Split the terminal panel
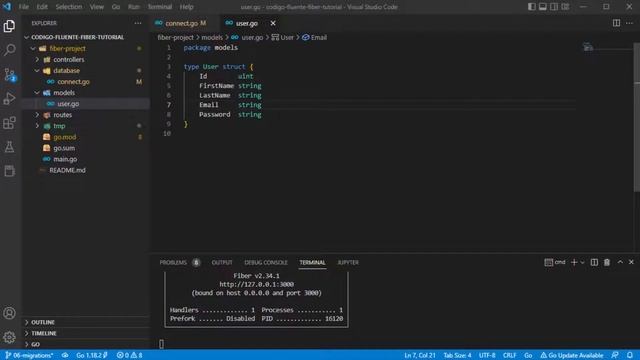This screenshot has width=640, height=360. (x=594, y=262)
